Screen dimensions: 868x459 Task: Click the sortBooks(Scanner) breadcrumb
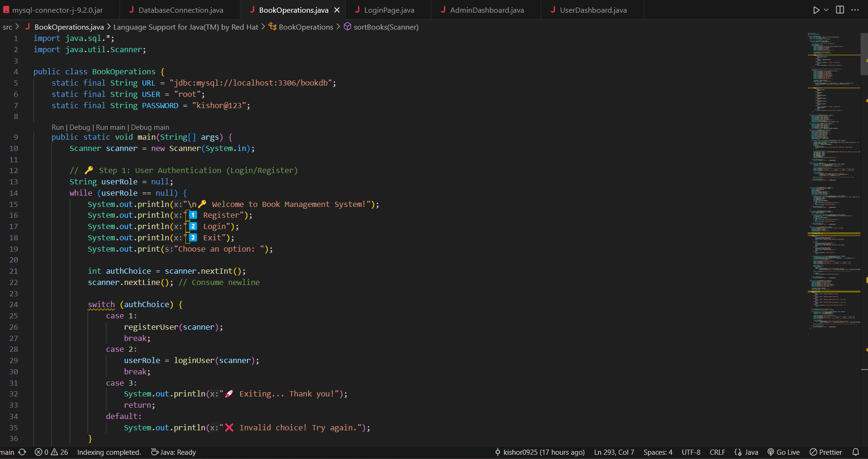coord(385,27)
